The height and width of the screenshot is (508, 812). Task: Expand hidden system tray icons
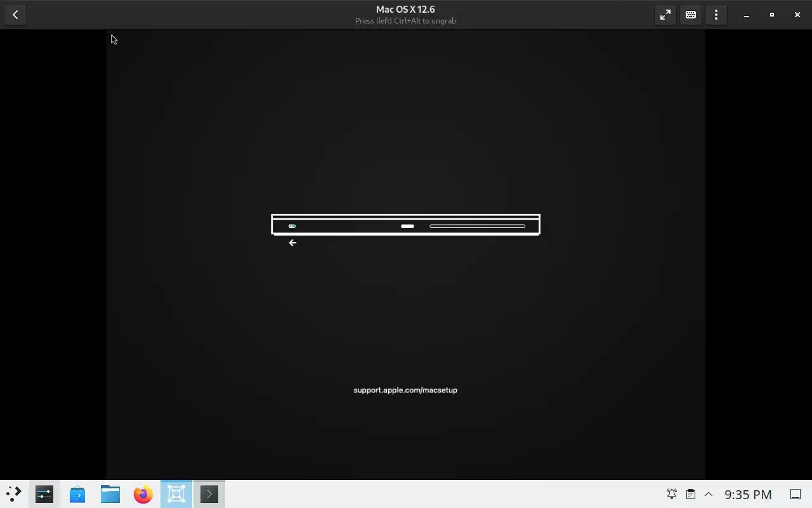coord(709,494)
